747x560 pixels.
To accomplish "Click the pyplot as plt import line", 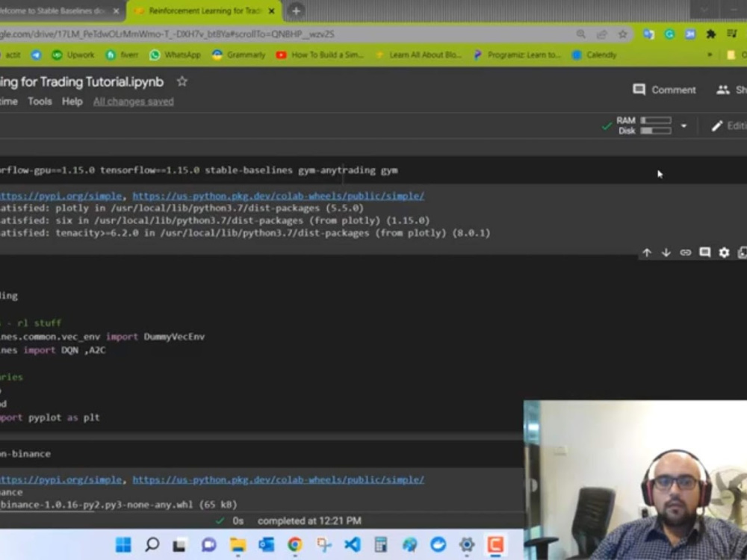I will (50, 417).
